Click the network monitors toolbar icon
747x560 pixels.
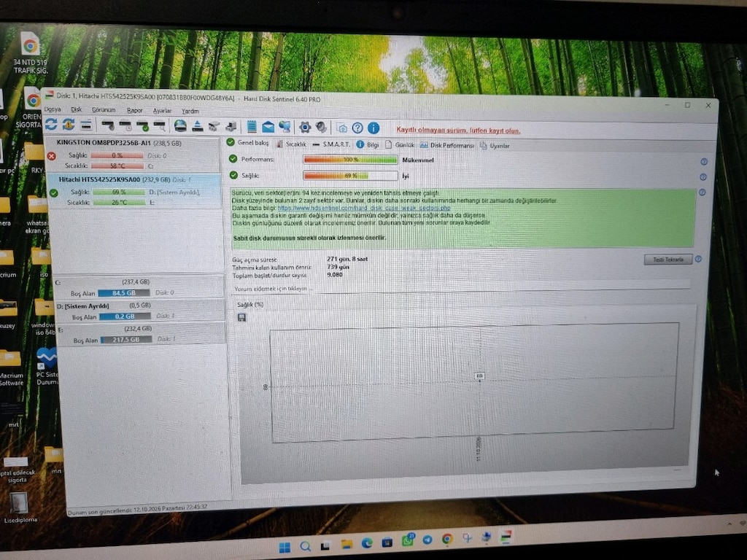(x=285, y=127)
